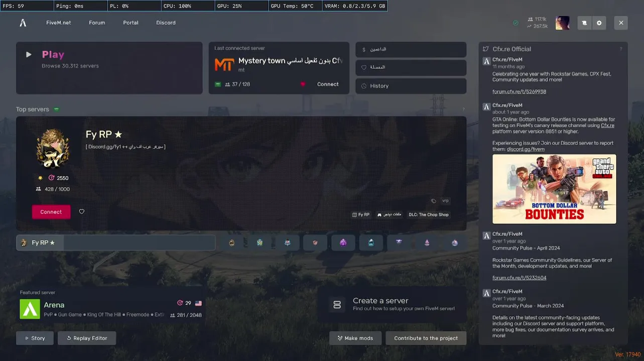This screenshot has height=361, width=644.
Task: Open the changelog scroll icon
Action: (x=584, y=23)
